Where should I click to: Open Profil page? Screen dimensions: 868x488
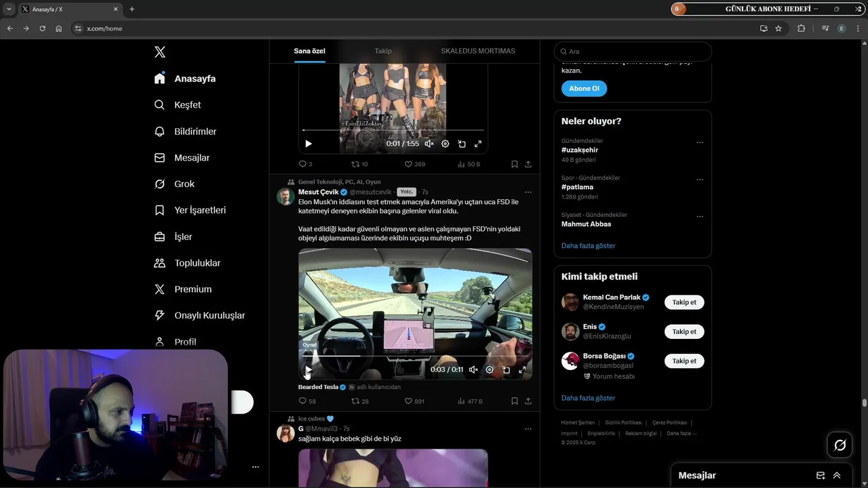click(x=175, y=342)
